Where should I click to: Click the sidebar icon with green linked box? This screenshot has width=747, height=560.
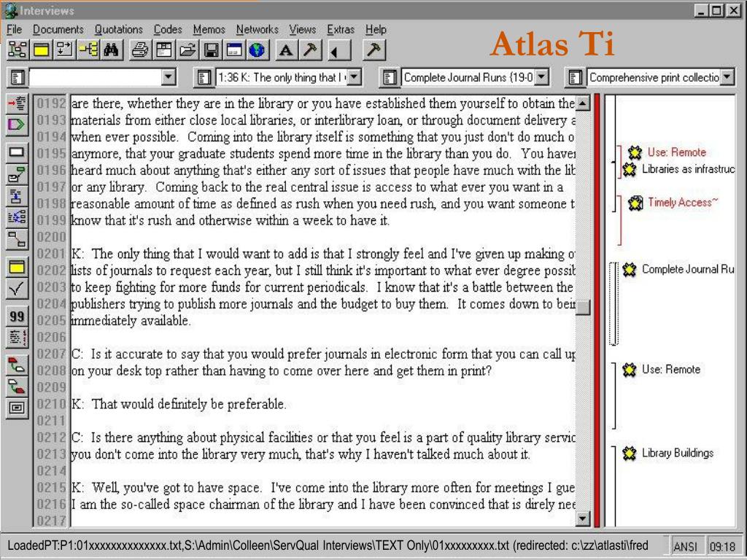(17, 174)
